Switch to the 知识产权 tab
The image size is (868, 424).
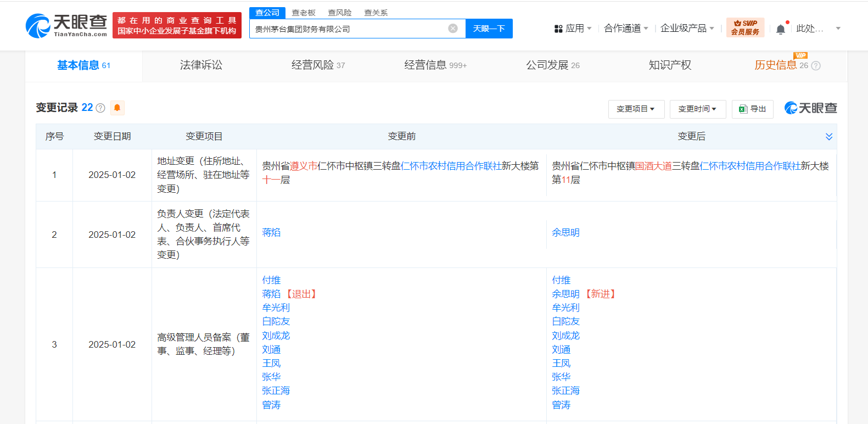click(x=670, y=65)
